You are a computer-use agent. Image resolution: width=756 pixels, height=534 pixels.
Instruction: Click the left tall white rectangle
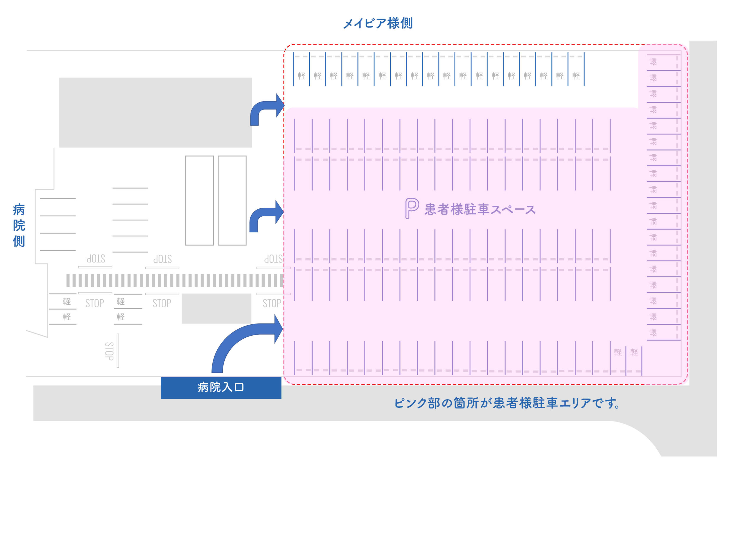(x=200, y=200)
